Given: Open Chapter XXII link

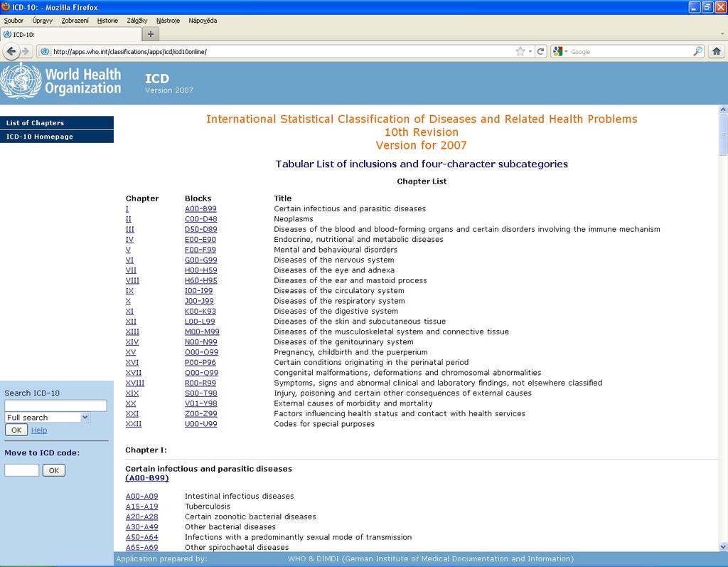Looking at the screenshot, I should pyautogui.click(x=134, y=424).
